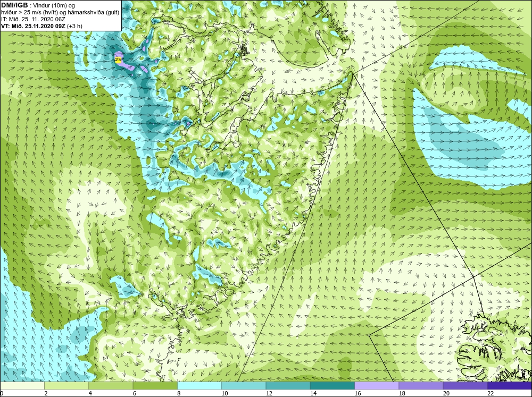Select the 2–4 m/s light green swatch

(x=66, y=386)
